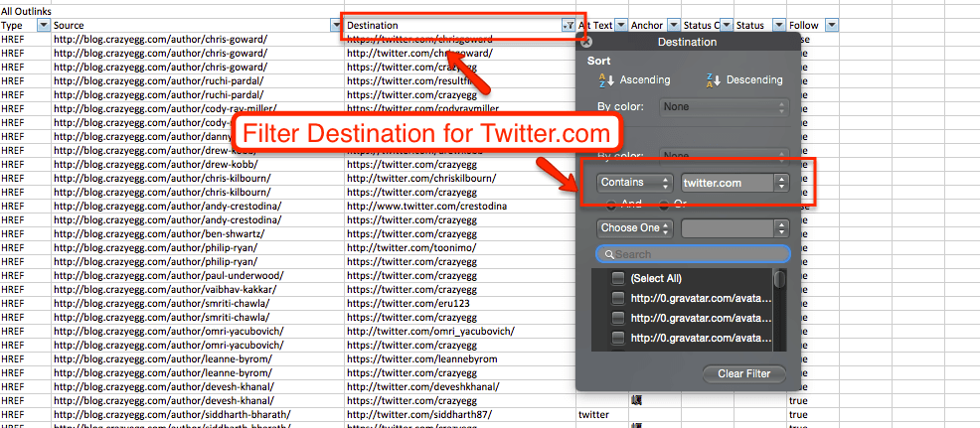Select the paul-underwood author Source cell
Screen dimensions: 980x428
coord(198,275)
